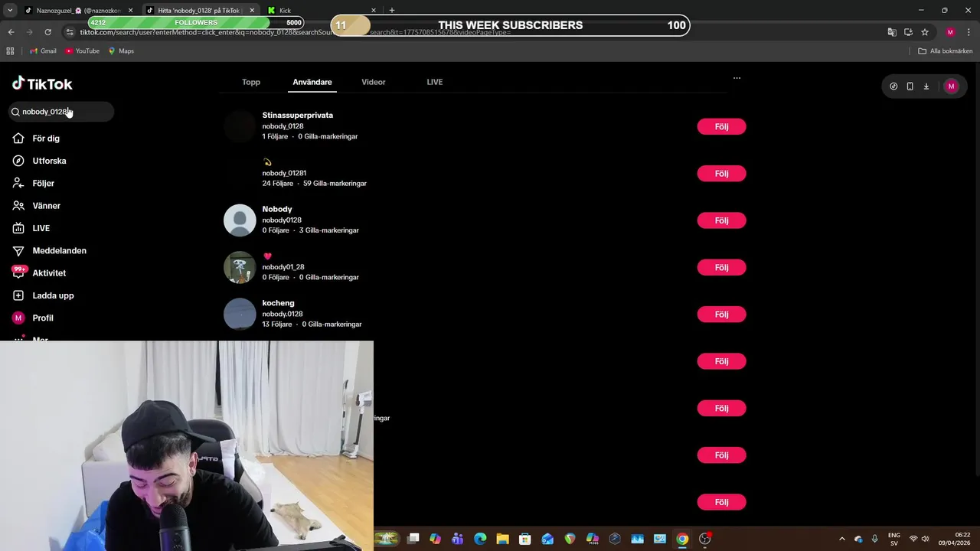The image size is (980, 551).
Task: Switch to the LIVE search tab
Action: 435,82
